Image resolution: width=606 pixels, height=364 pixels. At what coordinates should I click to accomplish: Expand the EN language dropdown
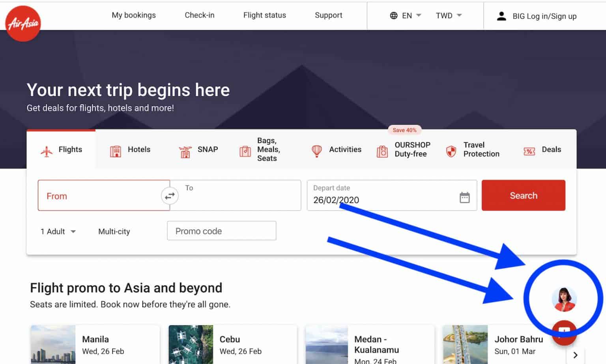click(411, 16)
